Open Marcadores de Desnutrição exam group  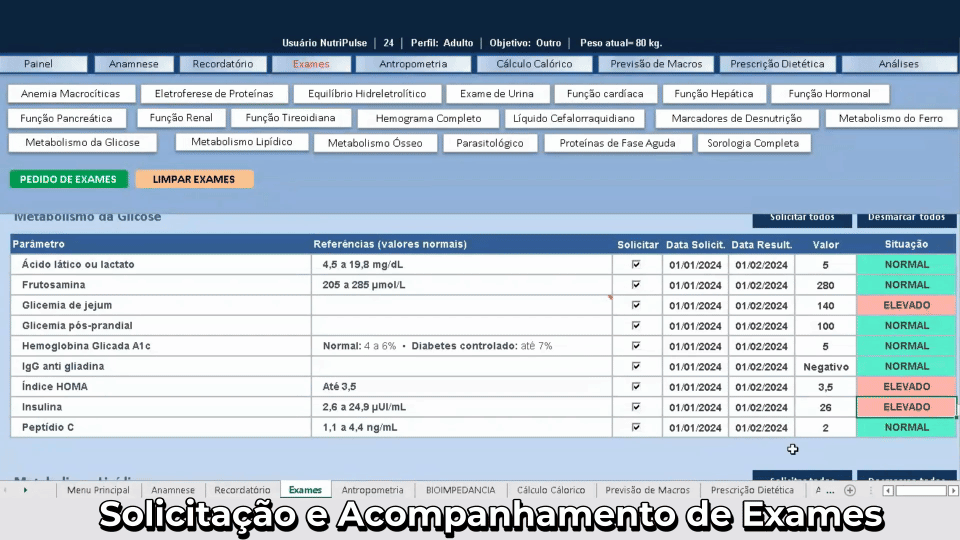(737, 118)
